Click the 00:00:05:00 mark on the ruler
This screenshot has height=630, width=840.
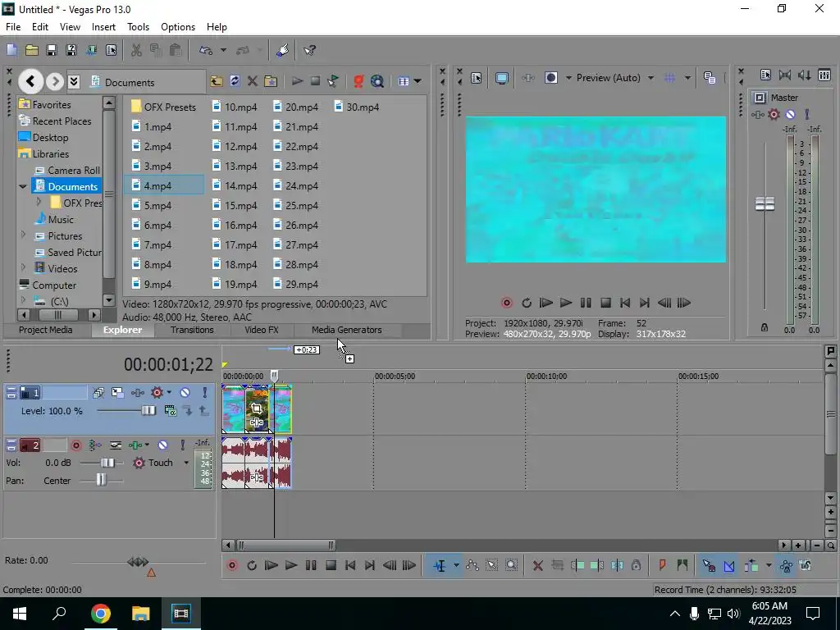pyautogui.click(x=395, y=376)
